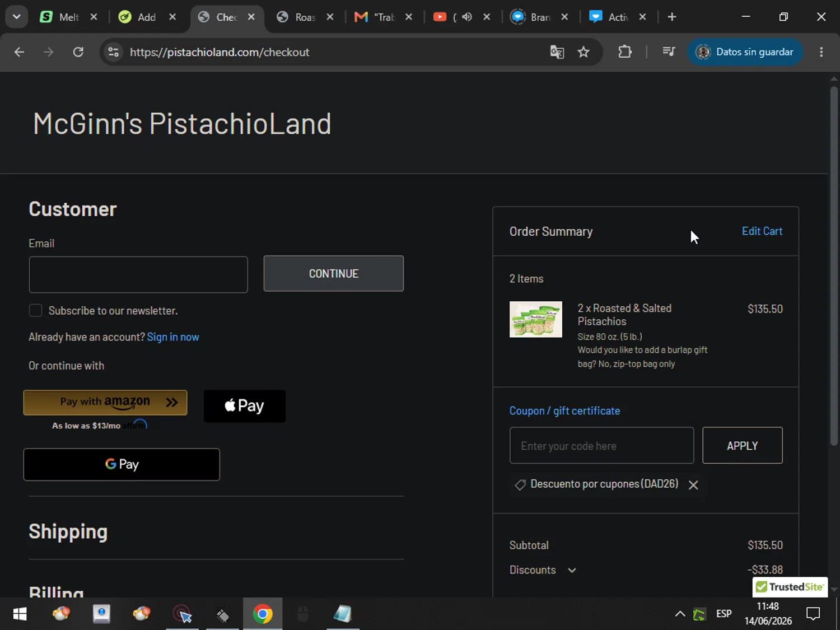This screenshot has height=630, width=840.
Task: Focus the Enter your code here field
Action: (601, 446)
